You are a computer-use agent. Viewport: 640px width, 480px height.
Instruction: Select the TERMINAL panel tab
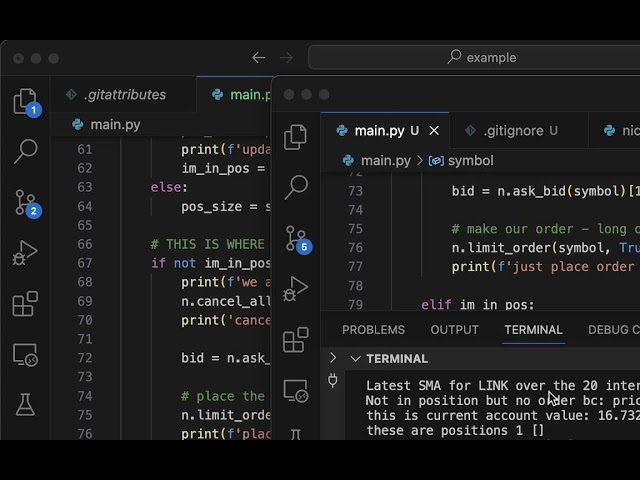pos(533,330)
